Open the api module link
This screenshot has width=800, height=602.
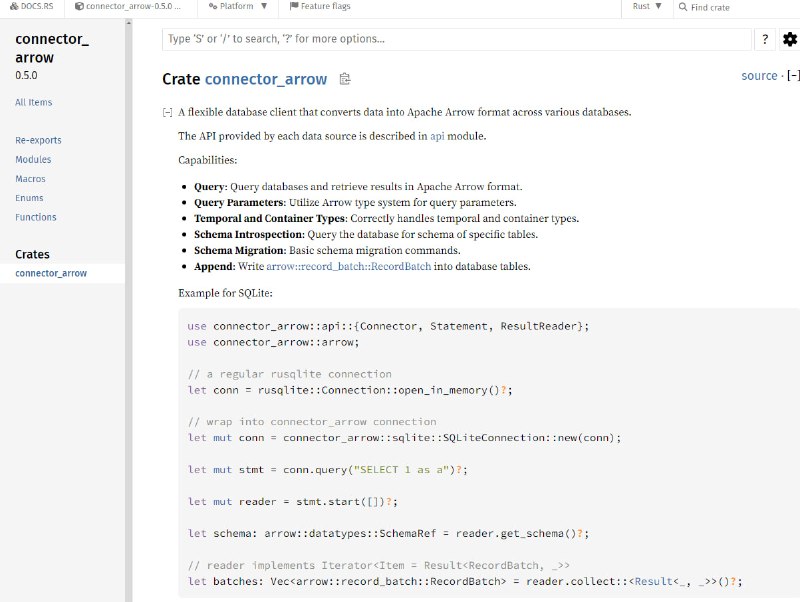point(437,136)
